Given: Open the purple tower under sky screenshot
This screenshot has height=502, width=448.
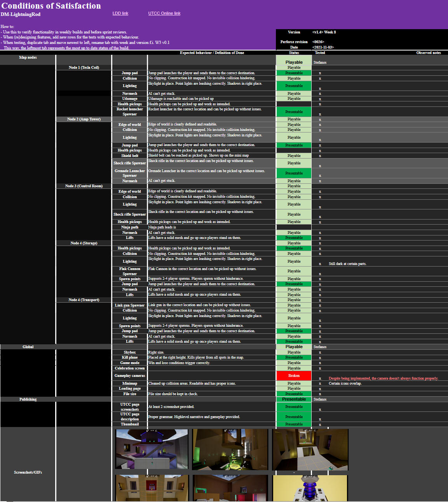Looking at the screenshot, I should pyautogui.click(x=152, y=449).
